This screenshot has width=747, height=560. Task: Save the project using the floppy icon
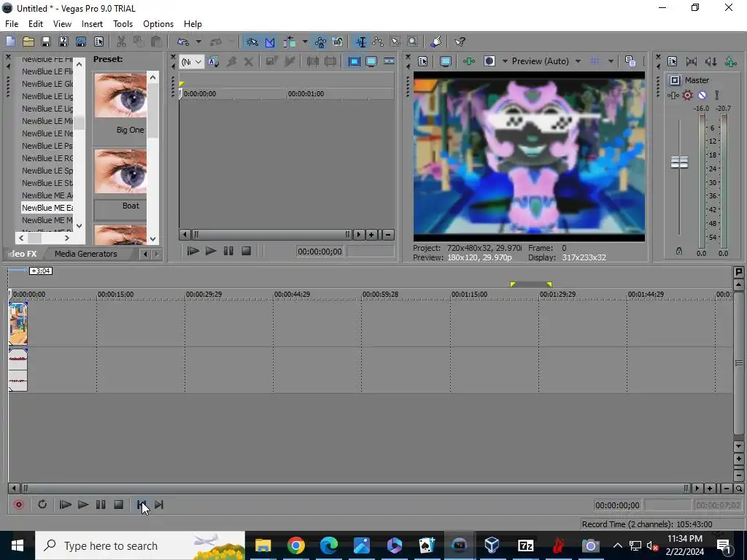[x=46, y=42]
